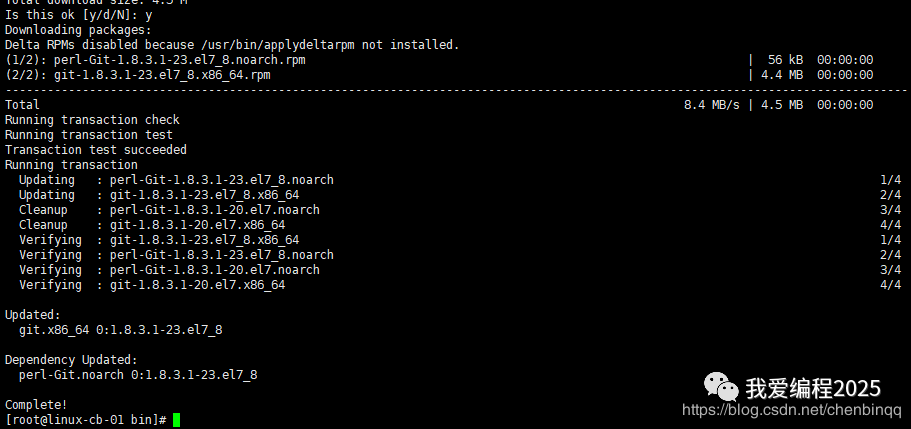Click the "Dependency Updated:" heading
The width and height of the screenshot is (911, 429).
pyautogui.click(x=71, y=360)
